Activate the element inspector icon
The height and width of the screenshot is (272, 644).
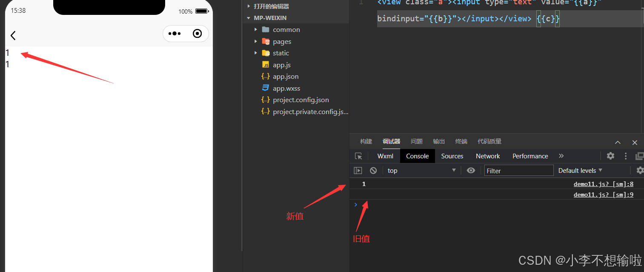pos(358,156)
